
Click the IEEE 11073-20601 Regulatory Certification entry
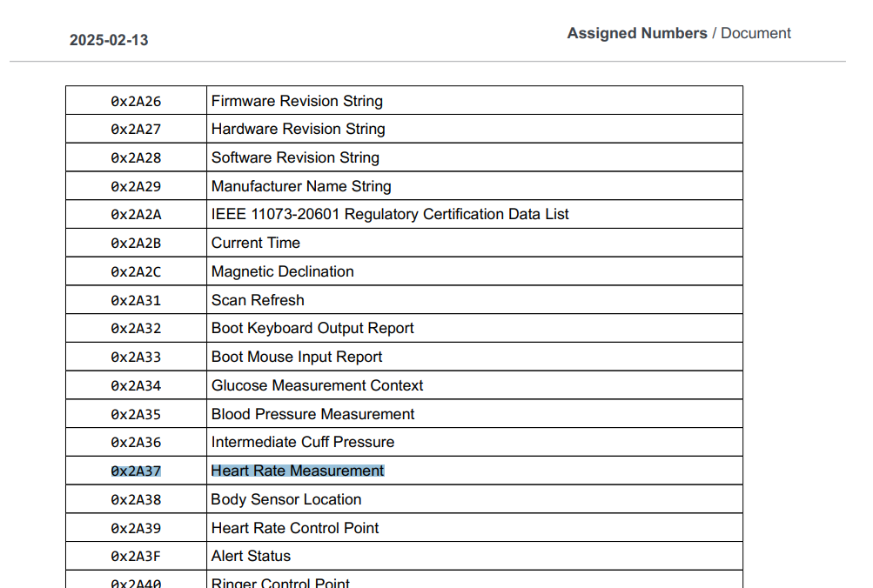coord(390,214)
